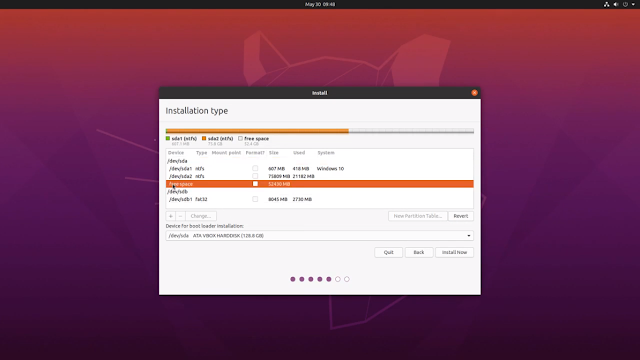Click the Format? column header
The image size is (640, 360).
pyautogui.click(x=255, y=153)
